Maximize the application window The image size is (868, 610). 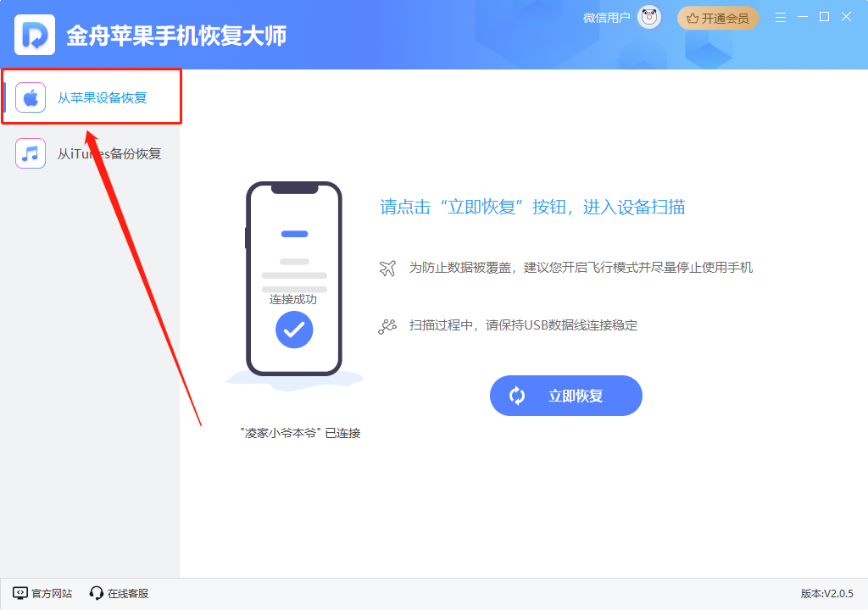pyautogui.click(x=824, y=17)
